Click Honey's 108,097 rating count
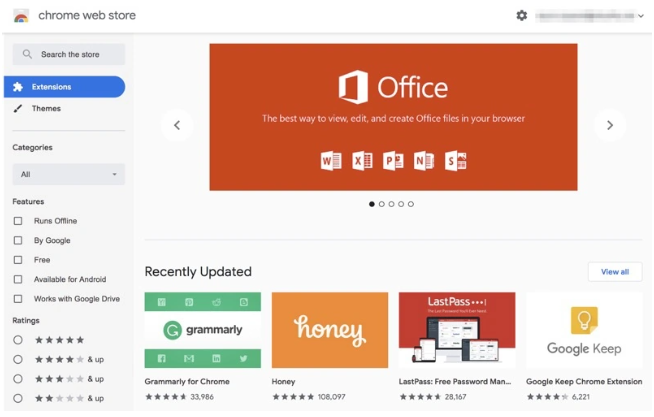 [332, 397]
